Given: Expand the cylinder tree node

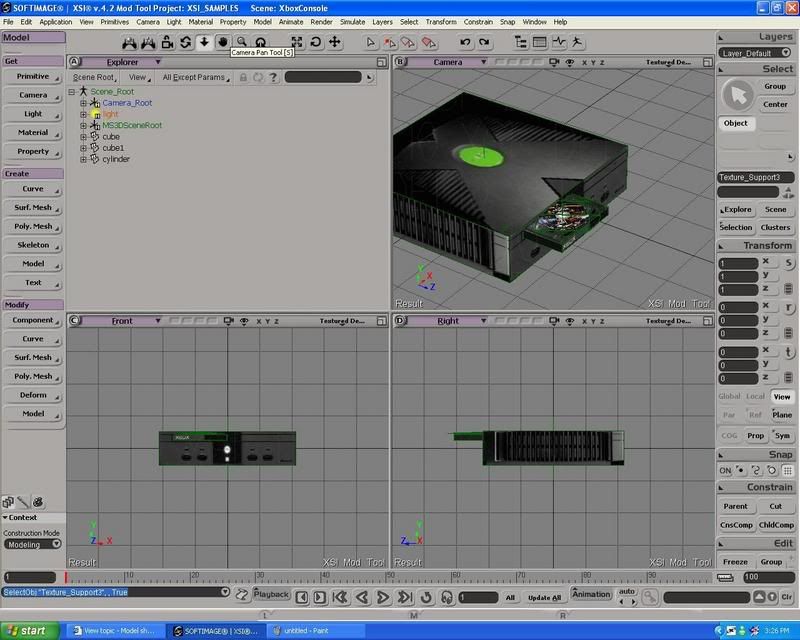Looking at the screenshot, I should point(83,159).
